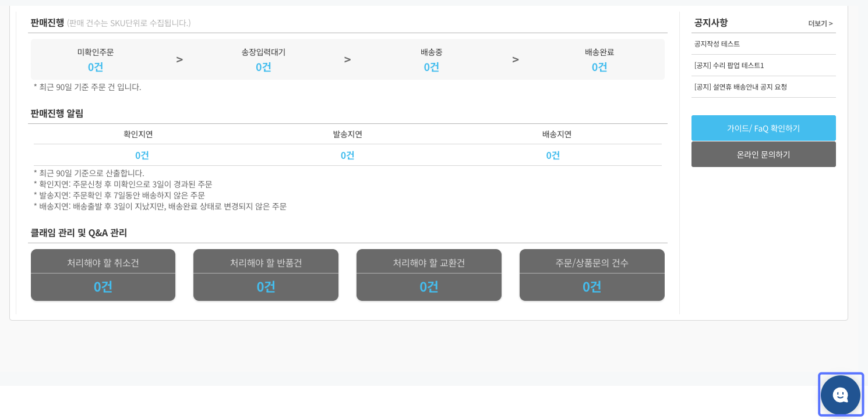The width and height of the screenshot is (868, 419).
Task: Open notice [공지] 수리 팝업 테스트1
Action: pyautogui.click(x=729, y=65)
